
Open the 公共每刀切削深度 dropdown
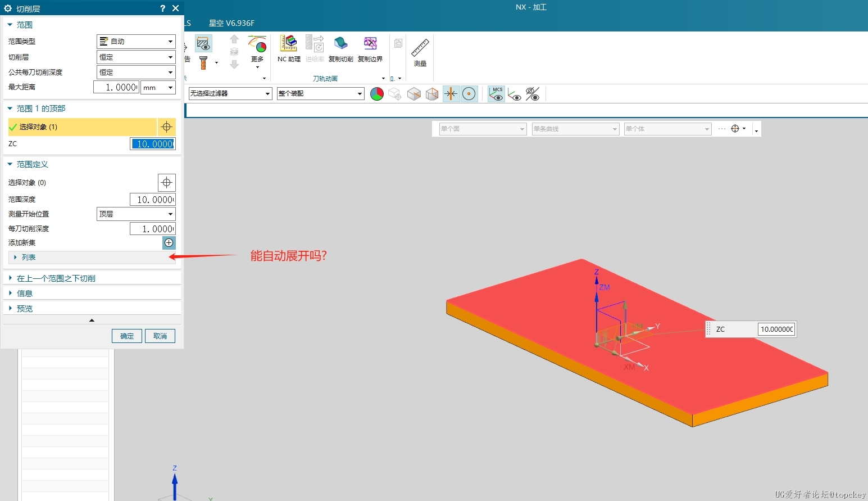tap(136, 72)
